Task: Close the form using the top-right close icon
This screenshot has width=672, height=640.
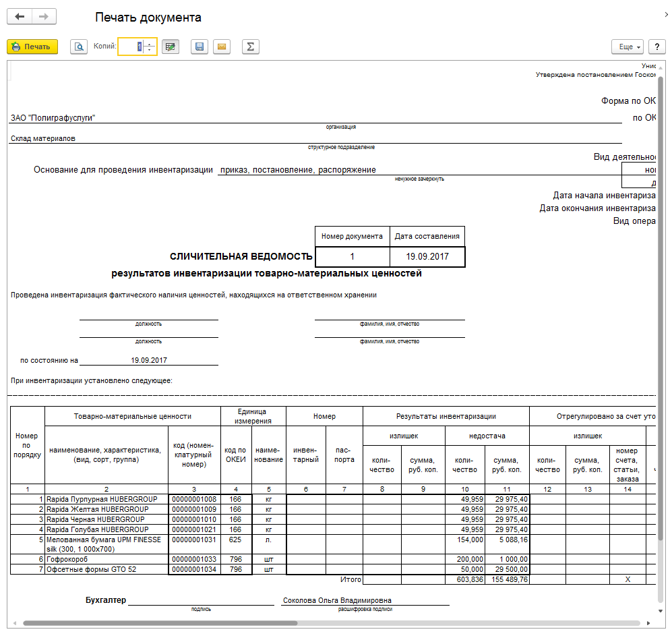Action: point(667,15)
